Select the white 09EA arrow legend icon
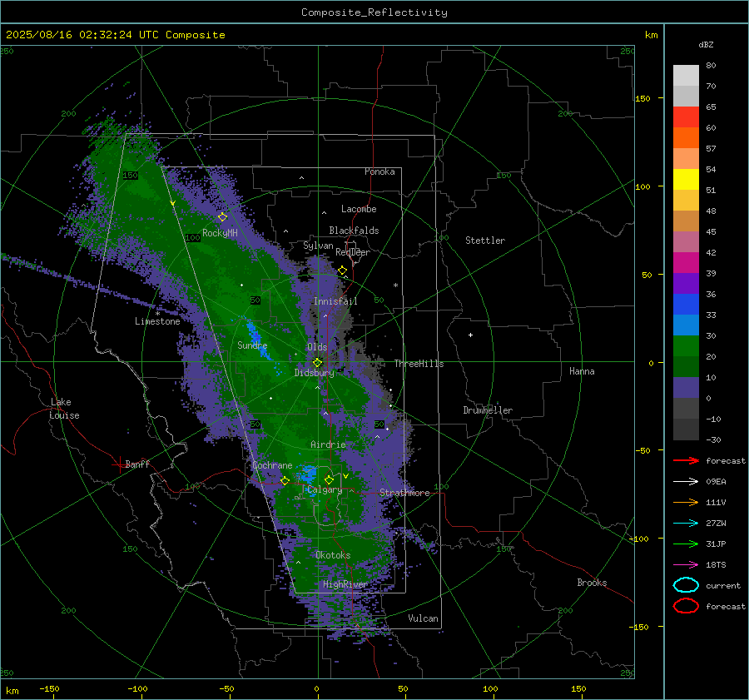The height and width of the screenshot is (700, 749). pyautogui.click(x=686, y=482)
